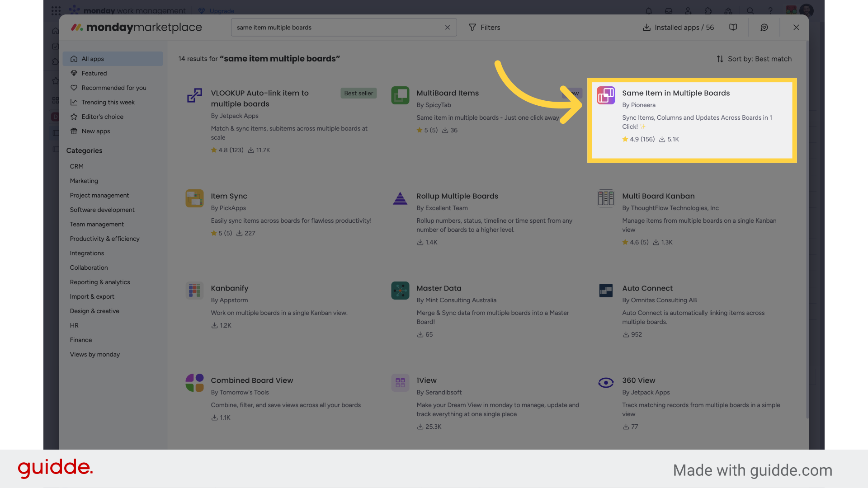Select HR category
The width and height of the screenshot is (868, 488).
[x=74, y=325]
